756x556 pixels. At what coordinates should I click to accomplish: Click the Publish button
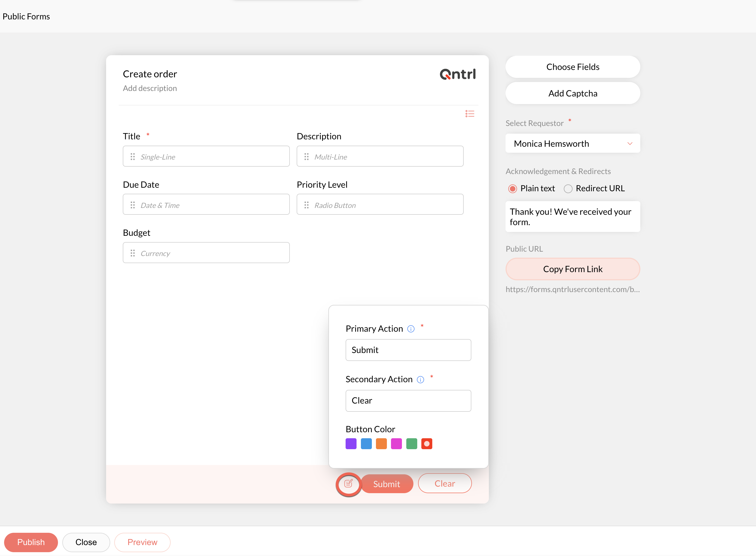tap(31, 542)
